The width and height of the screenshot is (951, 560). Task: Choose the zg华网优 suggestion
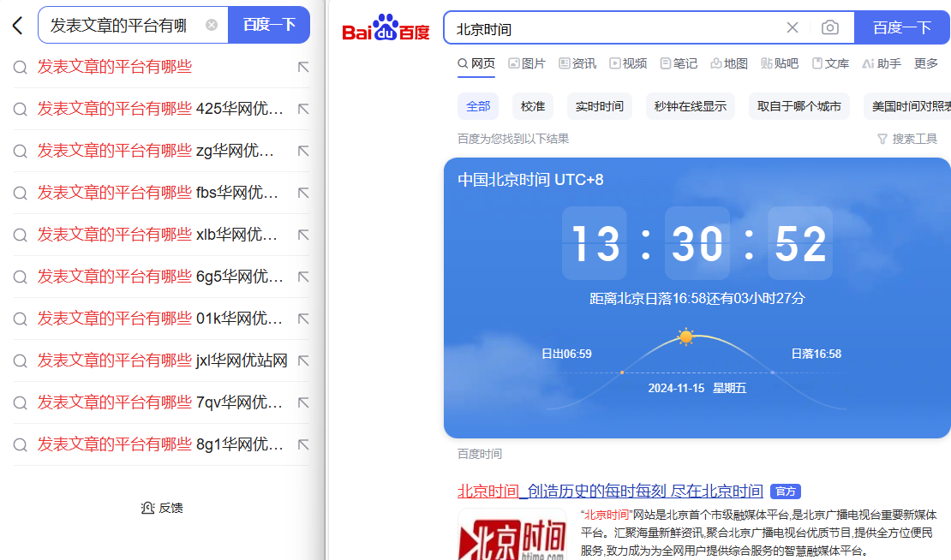[x=156, y=151]
